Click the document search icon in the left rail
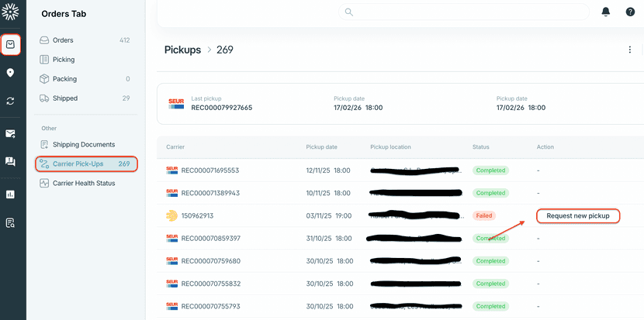The width and height of the screenshot is (644, 320). [x=10, y=223]
